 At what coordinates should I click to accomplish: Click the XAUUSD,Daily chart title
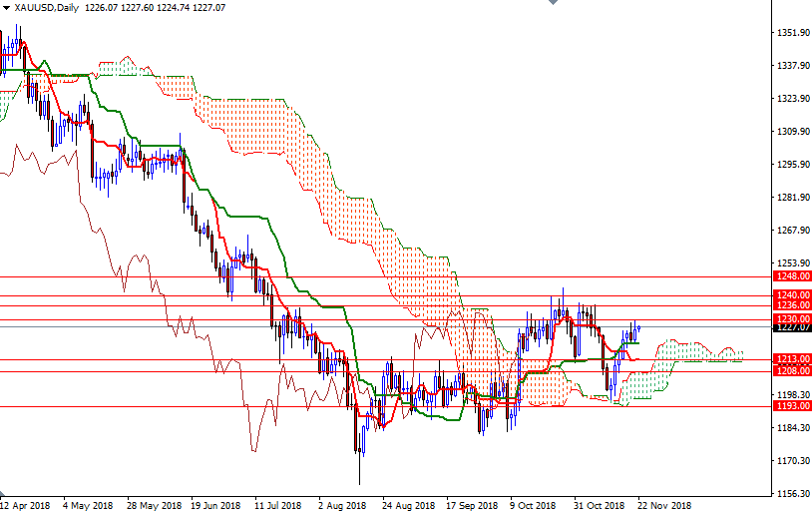(47, 8)
